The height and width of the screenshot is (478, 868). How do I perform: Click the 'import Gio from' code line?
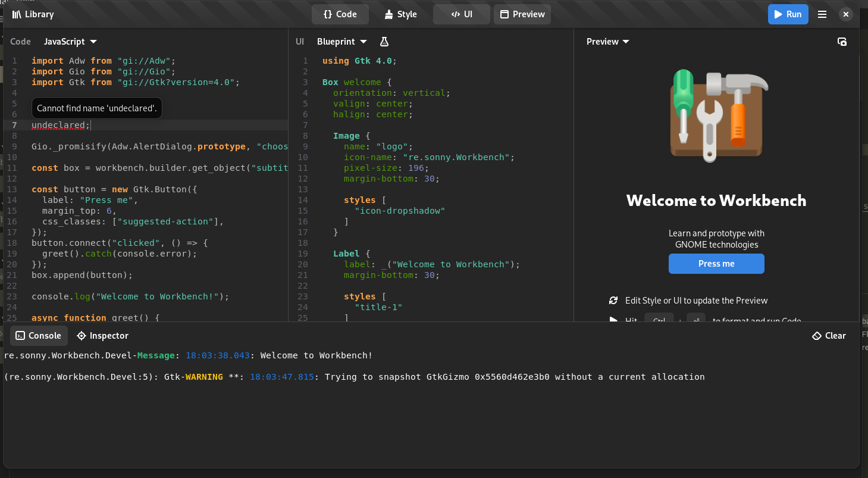tap(104, 71)
